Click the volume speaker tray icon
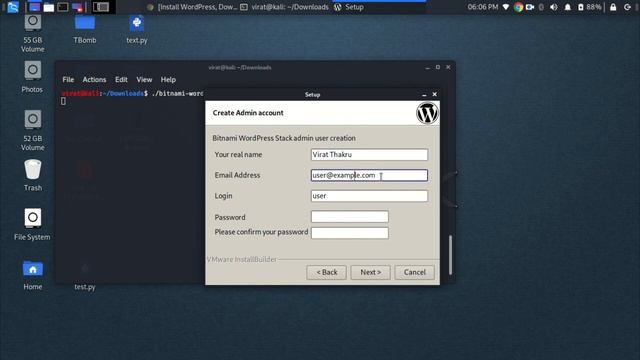640x360 pixels. [x=553, y=7]
